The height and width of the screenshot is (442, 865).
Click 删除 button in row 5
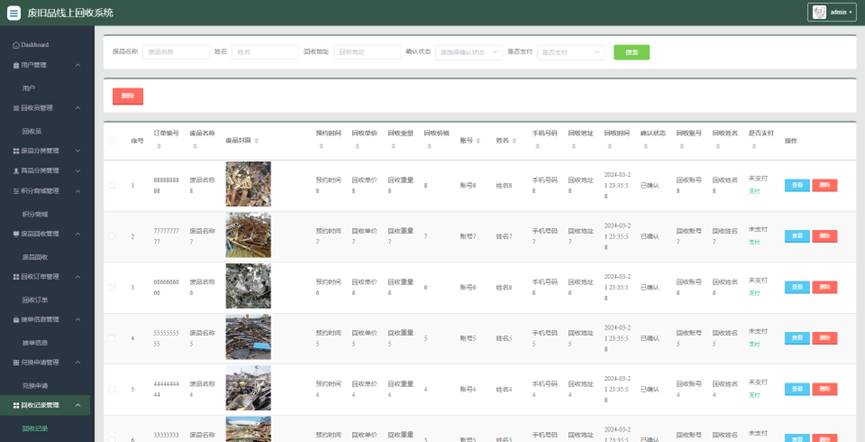(x=825, y=389)
